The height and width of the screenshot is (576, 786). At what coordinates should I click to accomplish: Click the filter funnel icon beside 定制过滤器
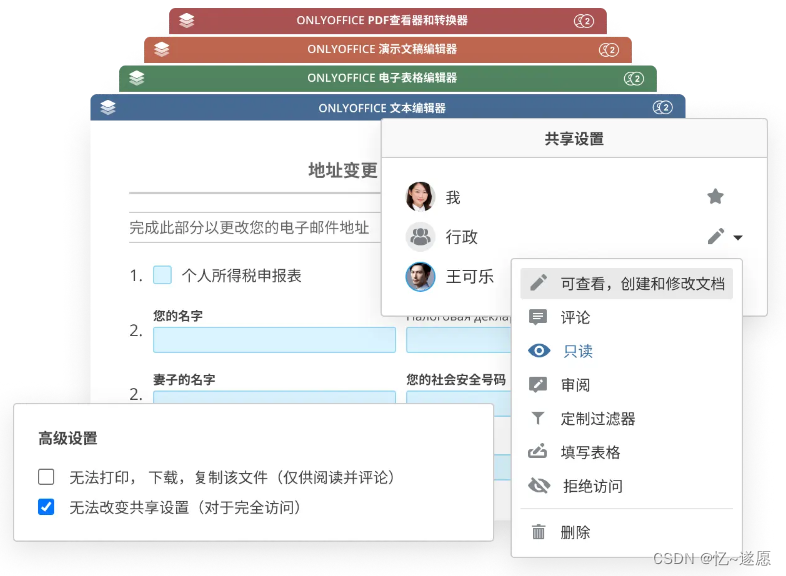(537, 418)
